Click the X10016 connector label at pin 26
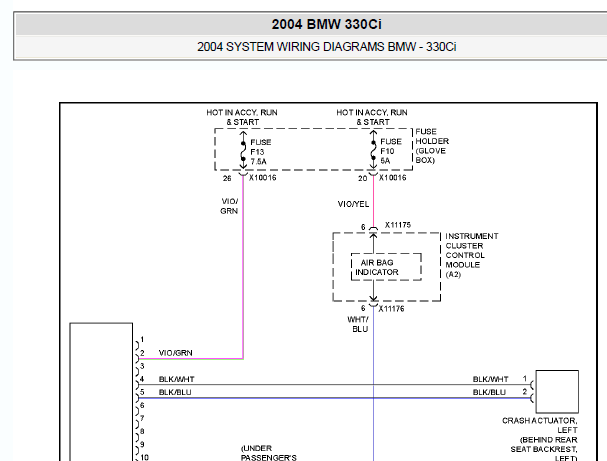607x461 pixels. pyautogui.click(x=262, y=178)
